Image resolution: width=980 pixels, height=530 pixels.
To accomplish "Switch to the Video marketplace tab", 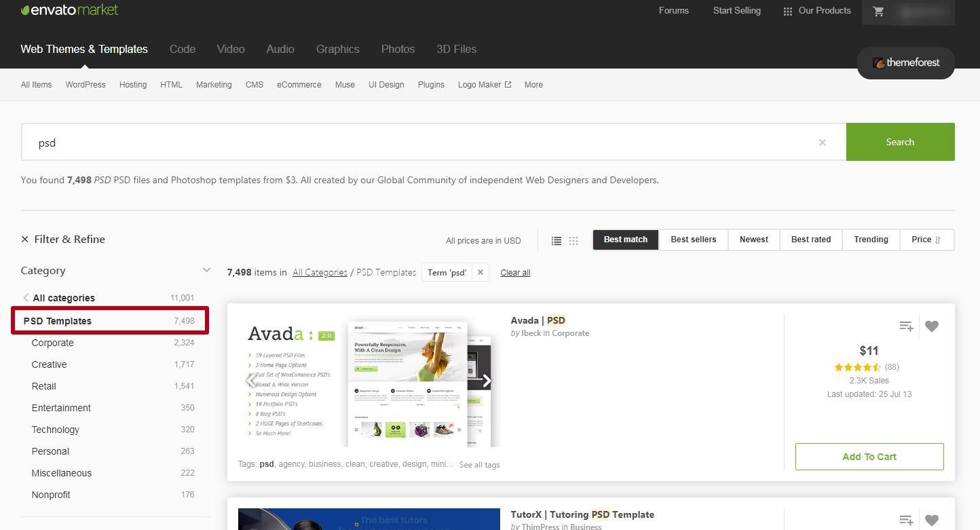I will click(231, 49).
